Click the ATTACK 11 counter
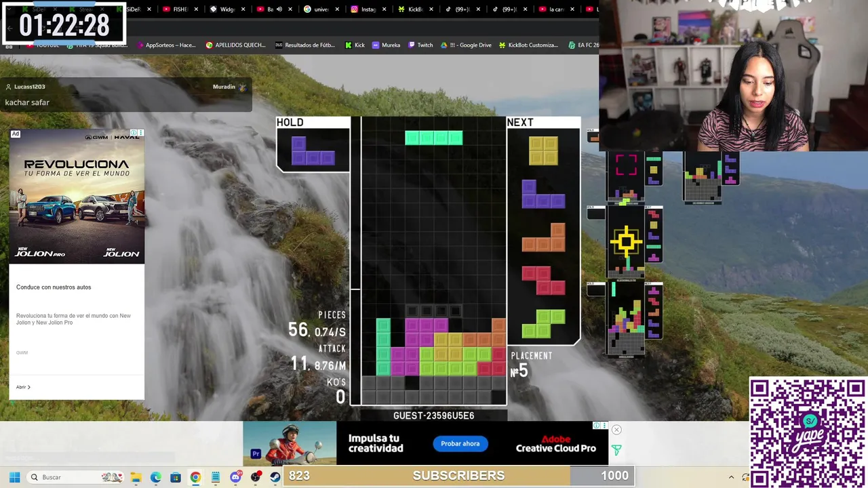 (318, 358)
